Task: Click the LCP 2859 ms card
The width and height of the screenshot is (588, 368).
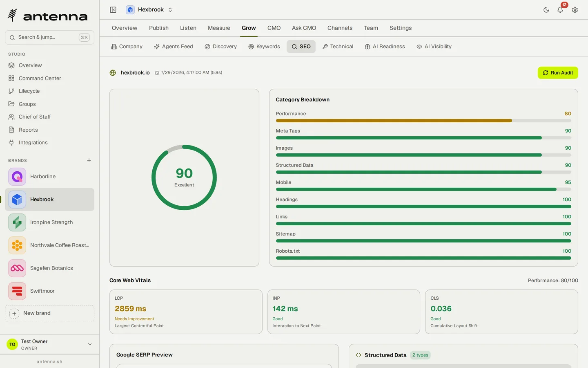Action: 186,312
